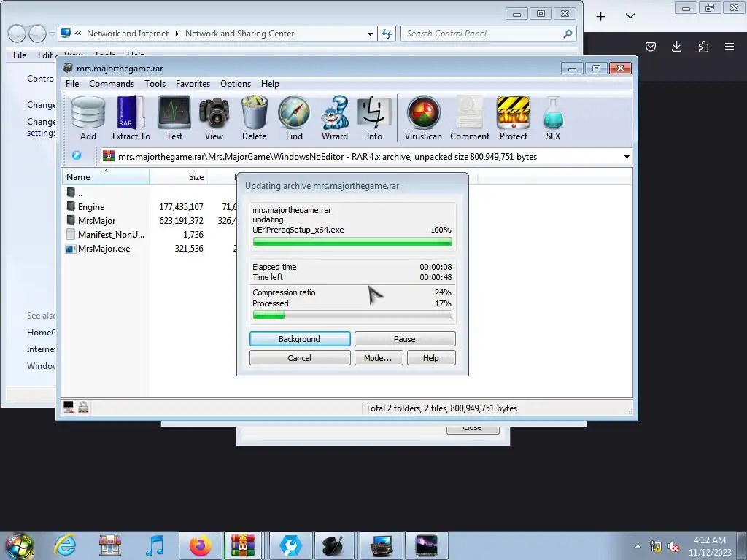Sort by the Size column header

point(179,177)
